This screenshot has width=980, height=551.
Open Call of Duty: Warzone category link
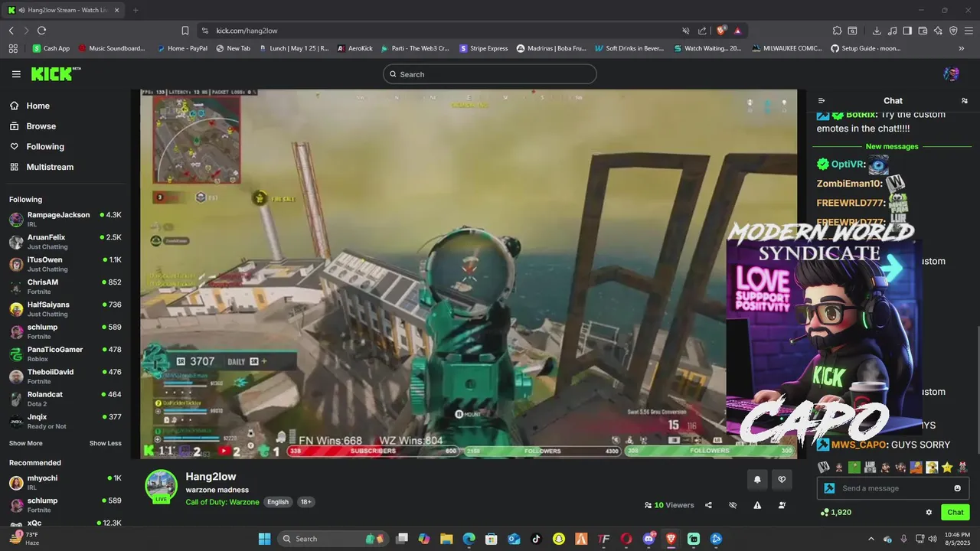pos(222,502)
